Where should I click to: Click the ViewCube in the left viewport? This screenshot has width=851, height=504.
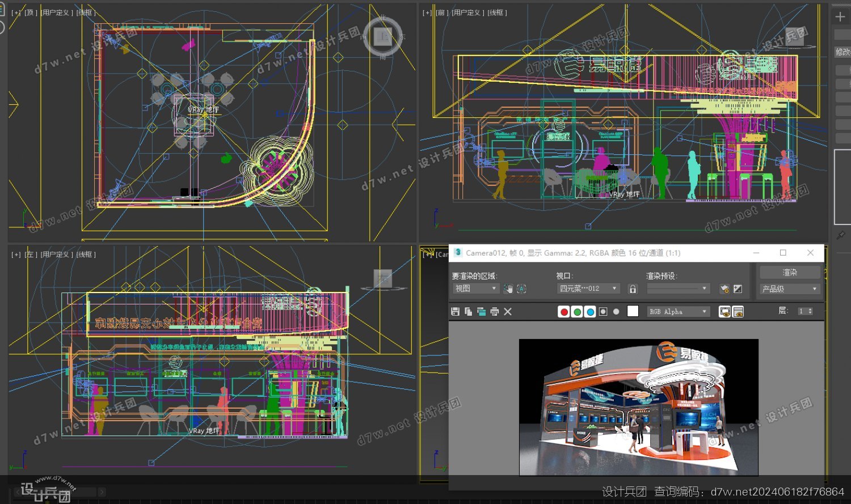pyautogui.click(x=383, y=279)
